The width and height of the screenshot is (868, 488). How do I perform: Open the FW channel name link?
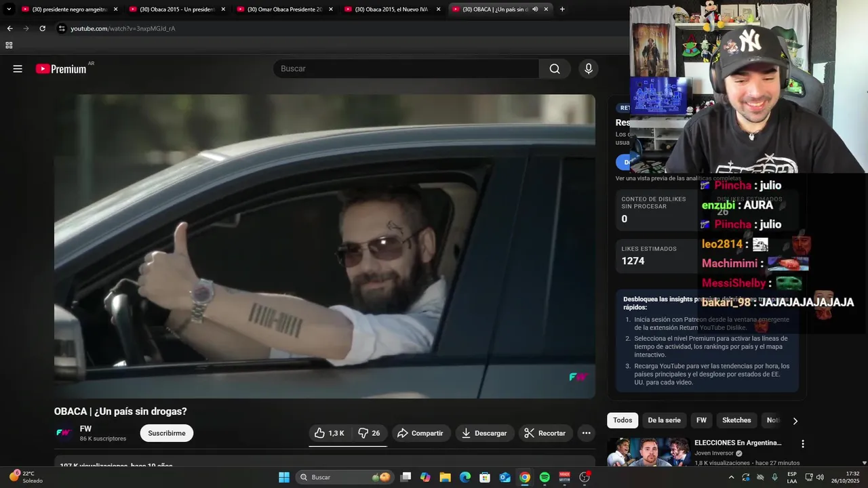[85, 428]
